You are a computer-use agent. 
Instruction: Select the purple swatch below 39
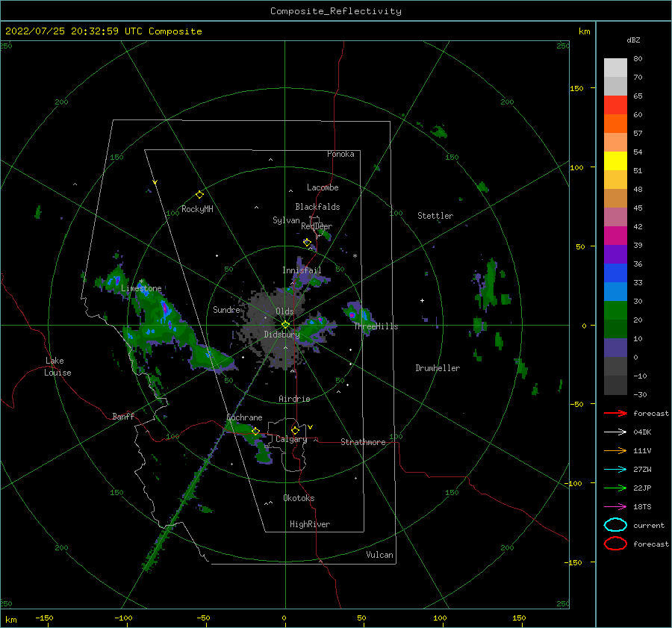tap(615, 254)
